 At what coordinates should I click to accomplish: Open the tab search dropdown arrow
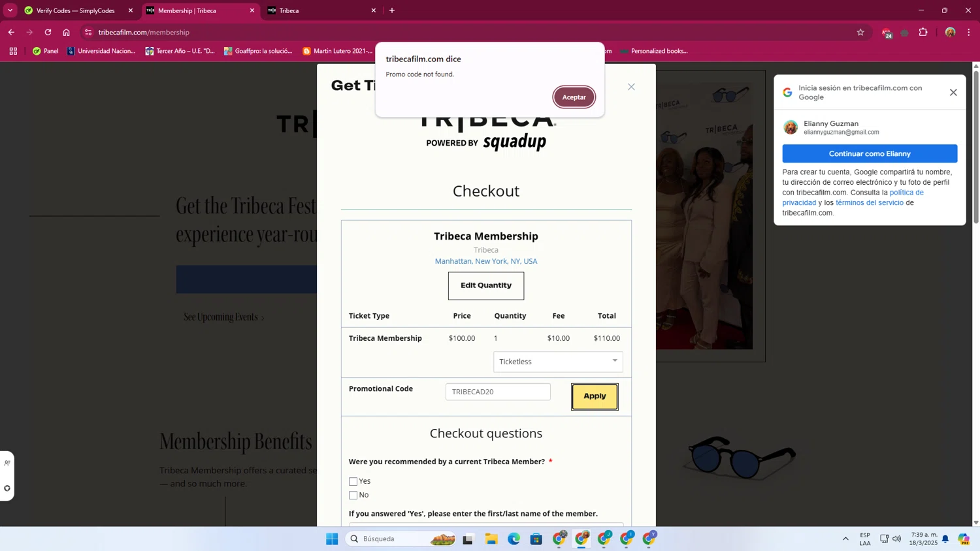10,10
